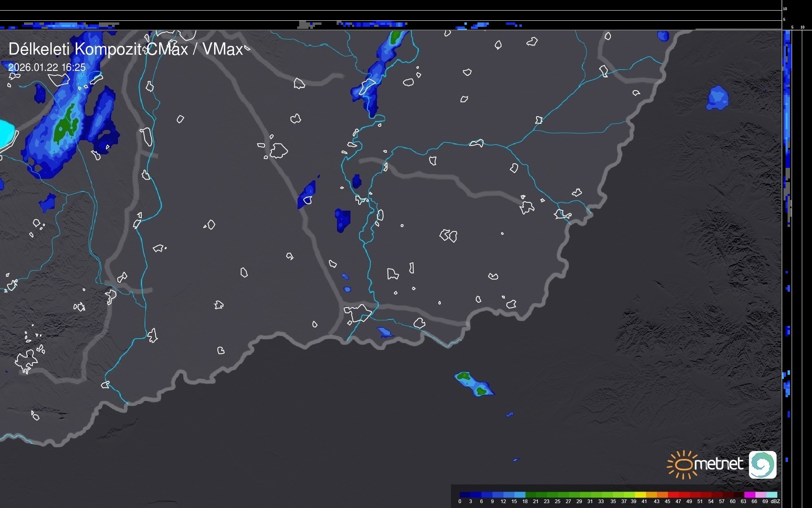The width and height of the screenshot is (812, 508).
Task: Pick the bright red 45 dBZ legend swatch
Action: 673,495
